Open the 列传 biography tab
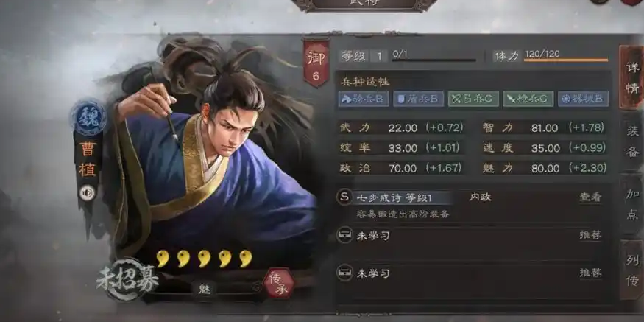 tap(632, 270)
